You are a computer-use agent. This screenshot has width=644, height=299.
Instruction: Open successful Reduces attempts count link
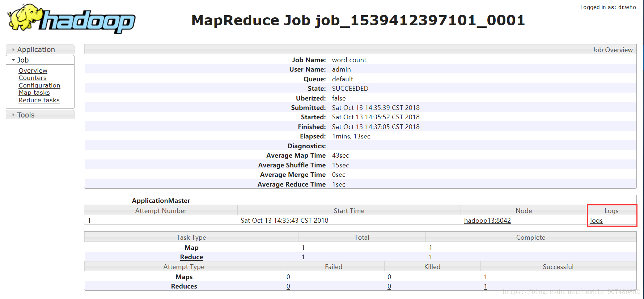486,286
